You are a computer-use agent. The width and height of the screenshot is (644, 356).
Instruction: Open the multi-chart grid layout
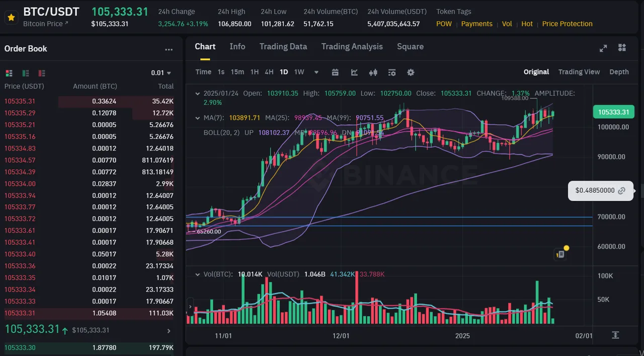[622, 47]
